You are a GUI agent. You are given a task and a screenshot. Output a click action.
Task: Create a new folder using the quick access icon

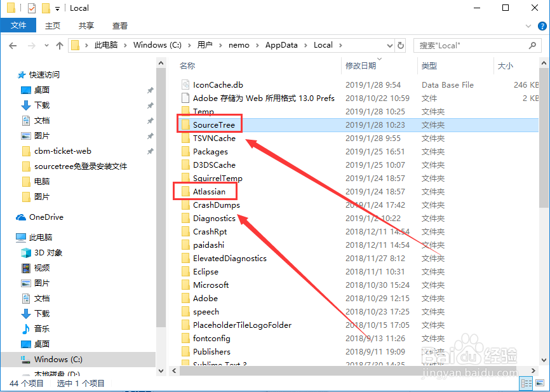46,8
